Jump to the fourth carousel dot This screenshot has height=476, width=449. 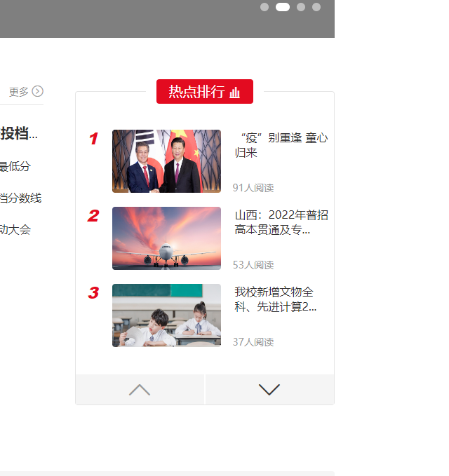(316, 7)
